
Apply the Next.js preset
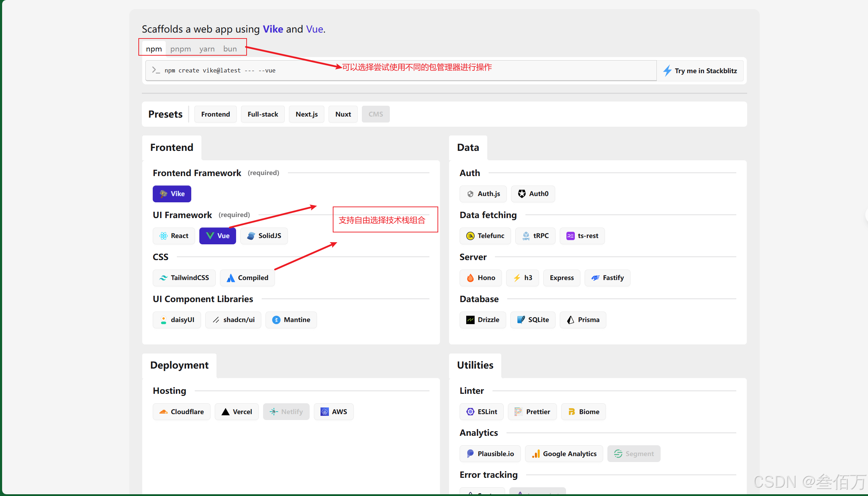(306, 114)
